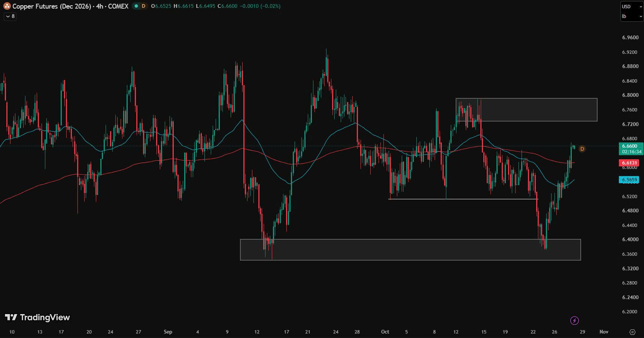The width and height of the screenshot is (644, 338).
Task: Click the orange D badge in the top legend
Action: (143, 6)
